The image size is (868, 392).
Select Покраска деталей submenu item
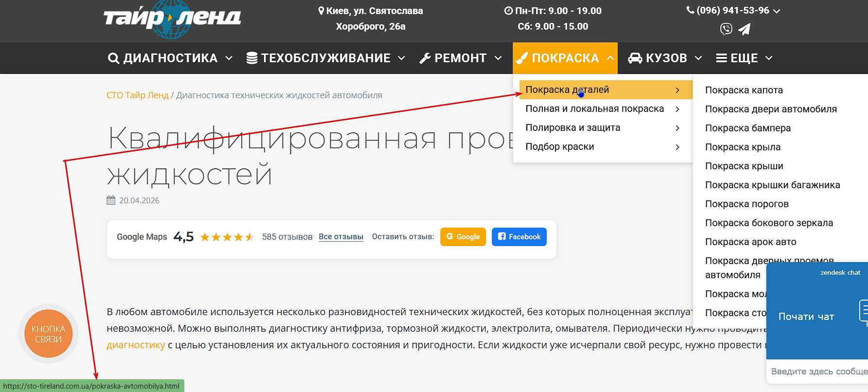click(x=606, y=90)
